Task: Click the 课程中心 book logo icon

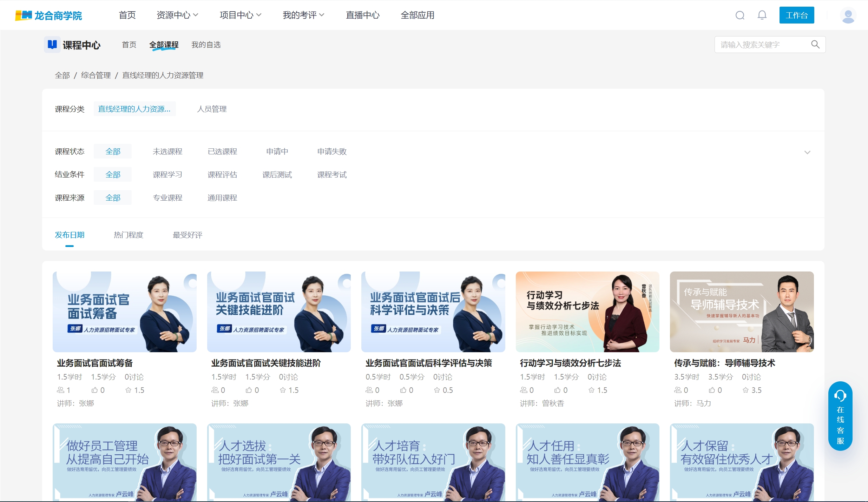Action: click(52, 45)
